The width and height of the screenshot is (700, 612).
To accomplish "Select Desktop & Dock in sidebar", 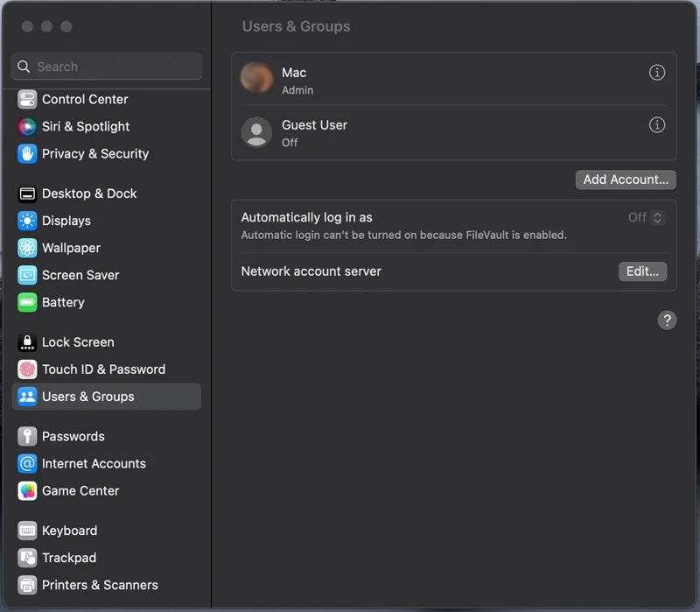I will pyautogui.click(x=89, y=193).
